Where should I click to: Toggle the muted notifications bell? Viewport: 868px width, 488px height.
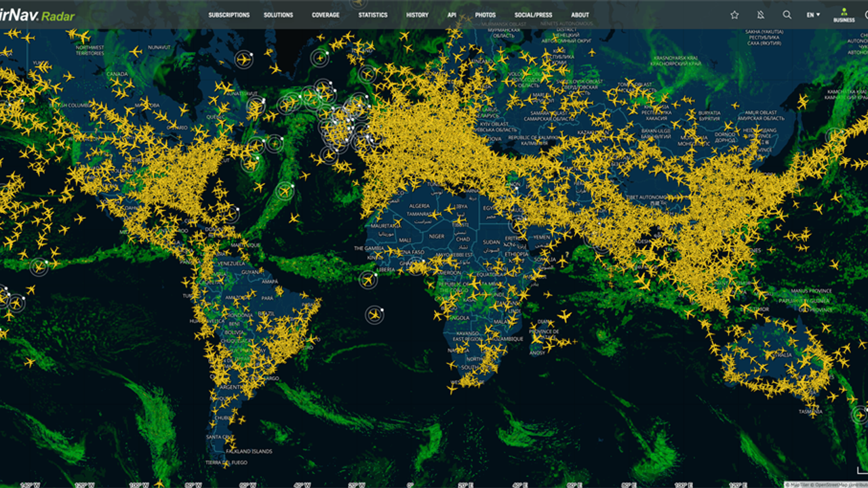click(x=760, y=15)
